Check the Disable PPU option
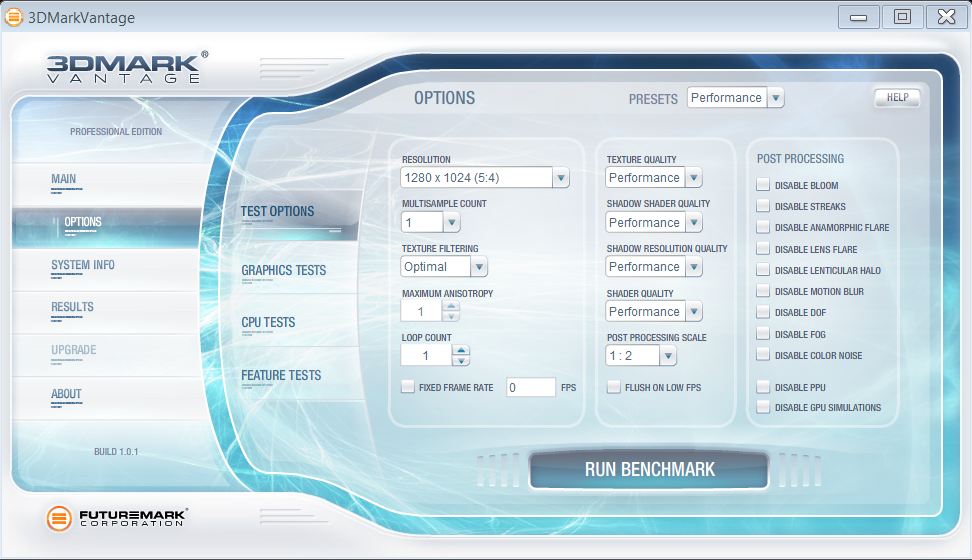 [x=763, y=387]
